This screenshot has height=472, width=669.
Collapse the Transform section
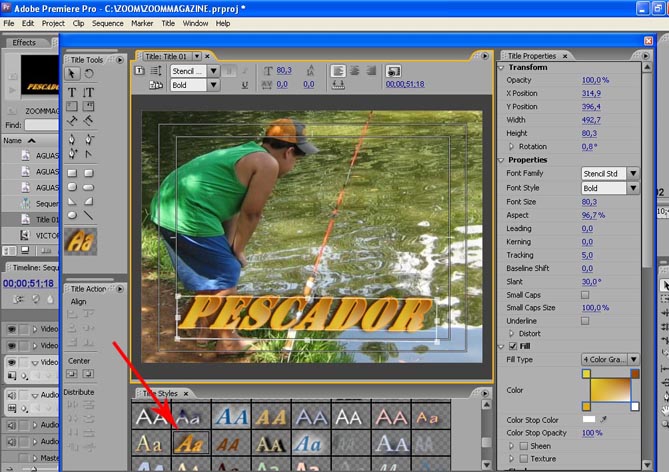(x=502, y=67)
